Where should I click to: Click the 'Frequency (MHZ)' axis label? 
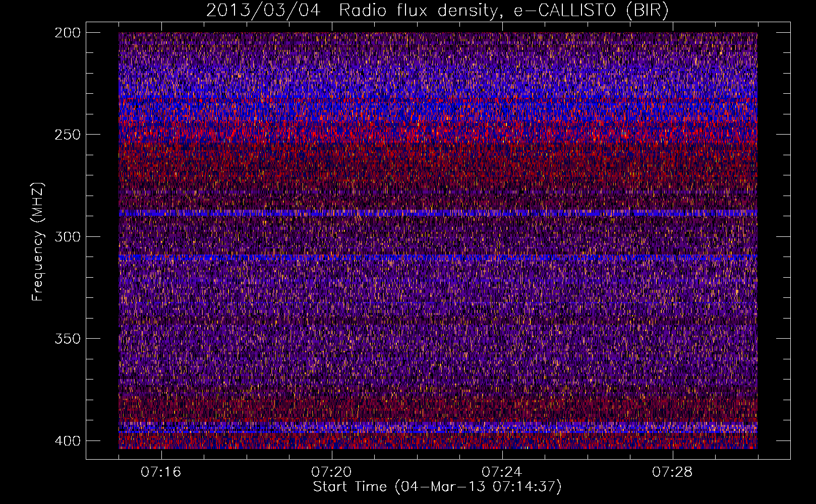pos(38,241)
